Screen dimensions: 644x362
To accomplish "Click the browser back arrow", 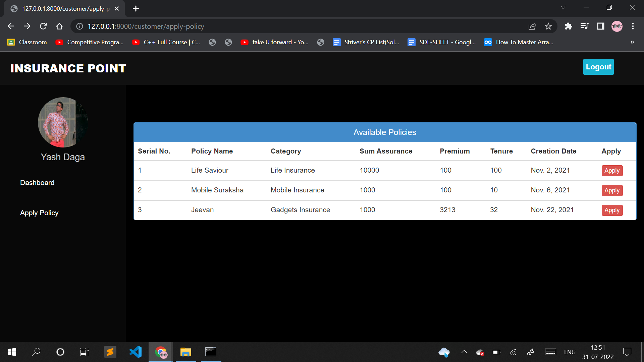I will click(x=11, y=26).
